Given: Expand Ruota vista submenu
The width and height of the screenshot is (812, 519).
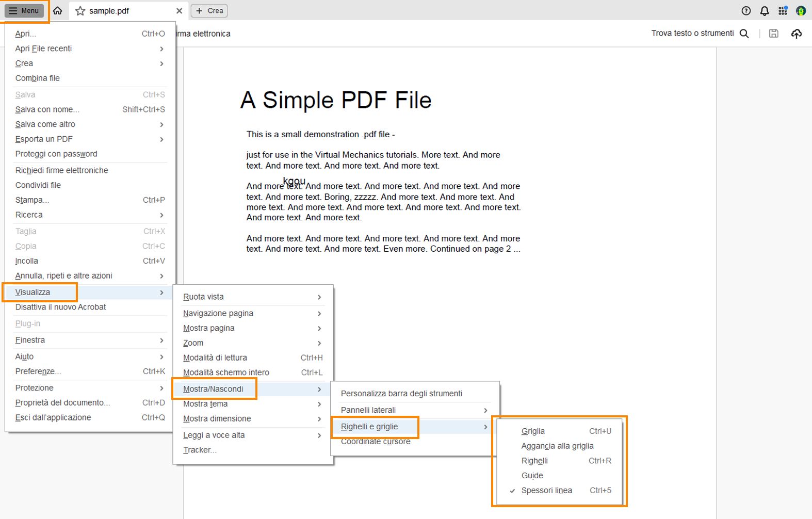Looking at the screenshot, I should (253, 297).
